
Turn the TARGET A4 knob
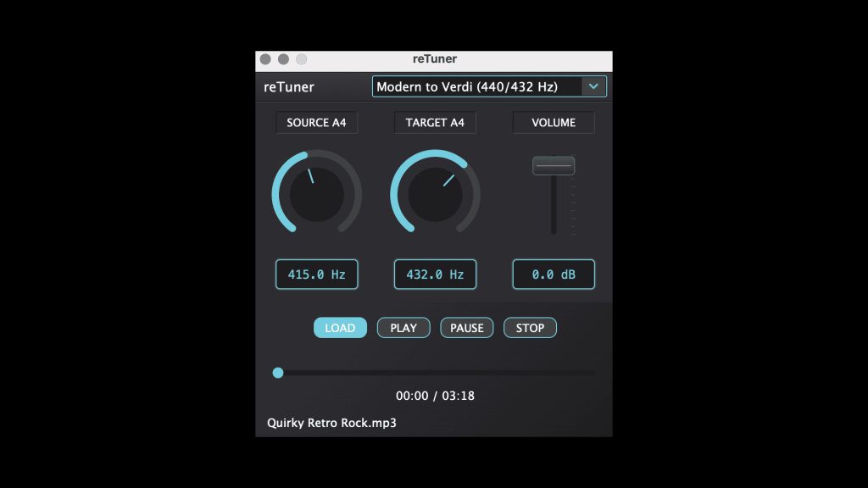(x=435, y=194)
